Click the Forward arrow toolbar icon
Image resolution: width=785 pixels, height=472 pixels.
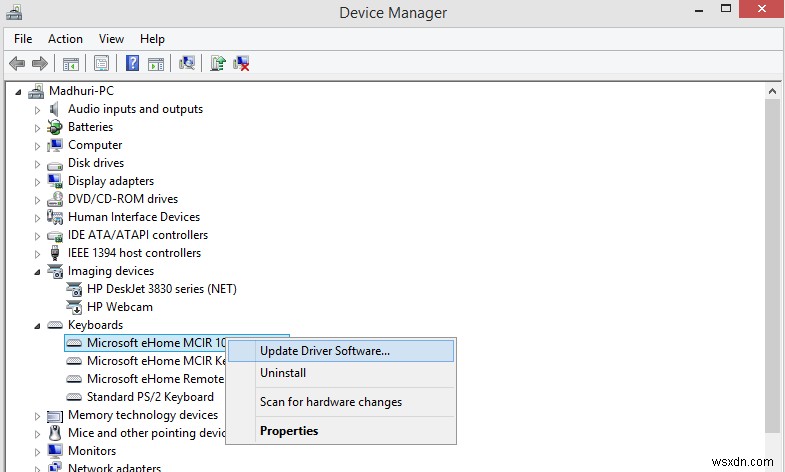(x=40, y=63)
